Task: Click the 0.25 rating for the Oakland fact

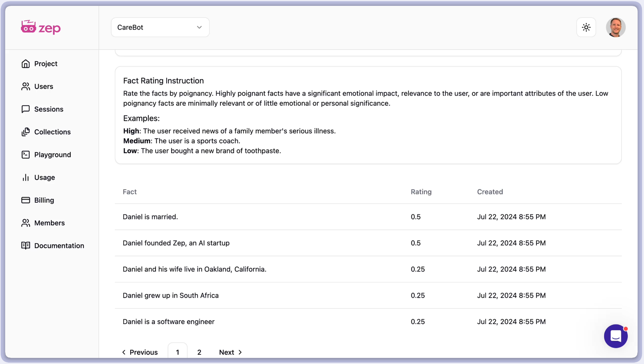Action: point(418,269)
